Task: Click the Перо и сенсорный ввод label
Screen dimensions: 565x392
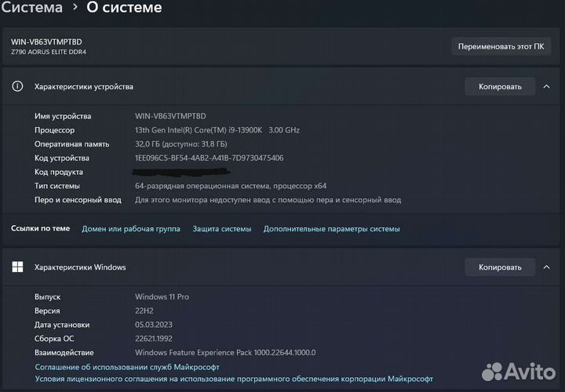Action: point(78,200)
